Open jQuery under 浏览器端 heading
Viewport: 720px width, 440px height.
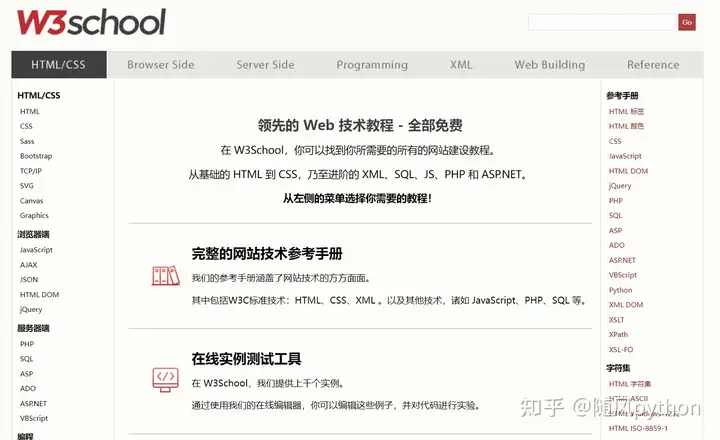tap(31, 310)
